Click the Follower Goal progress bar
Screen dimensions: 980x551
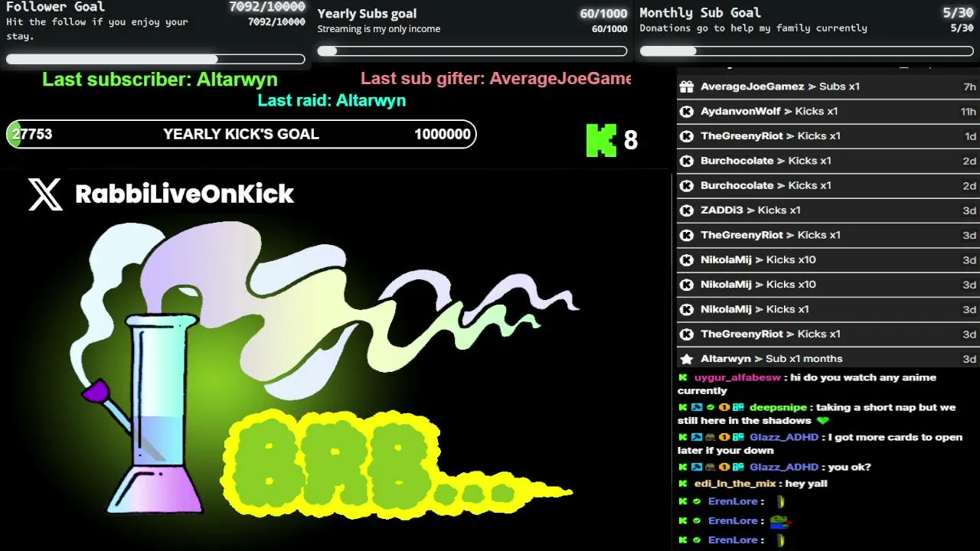tap(155, 59)
